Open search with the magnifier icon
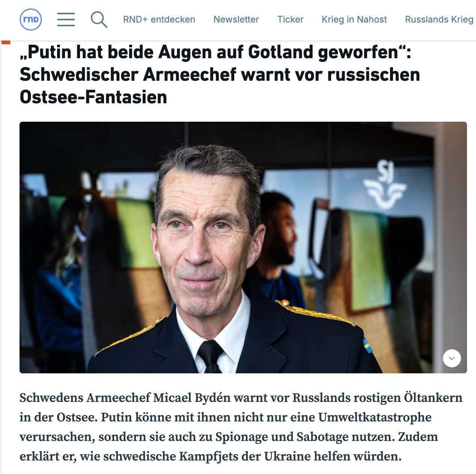Viewport: 476px width, 474px height. point(99,19)
